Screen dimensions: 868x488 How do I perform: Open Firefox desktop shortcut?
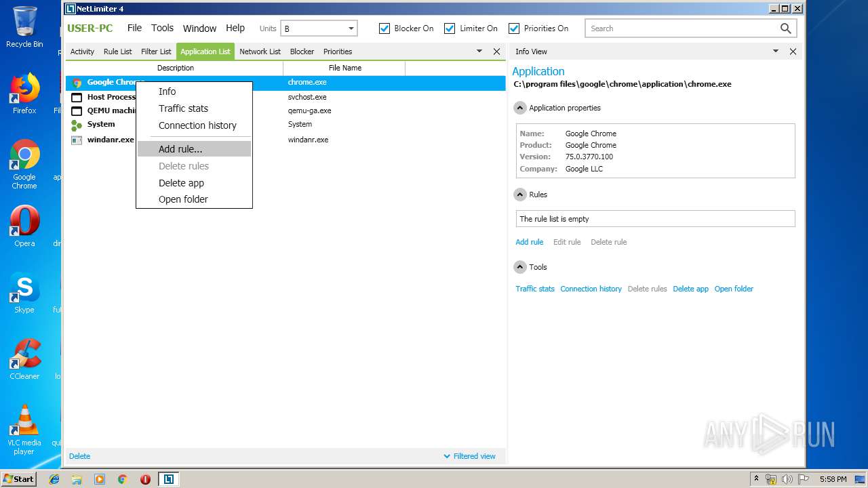point(24,94)
